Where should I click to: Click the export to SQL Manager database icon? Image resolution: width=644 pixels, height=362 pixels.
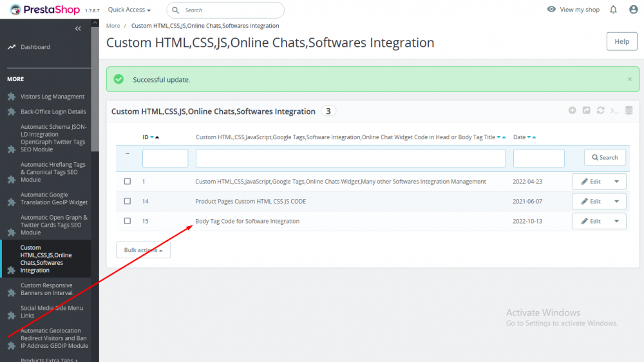pos(629,110)
